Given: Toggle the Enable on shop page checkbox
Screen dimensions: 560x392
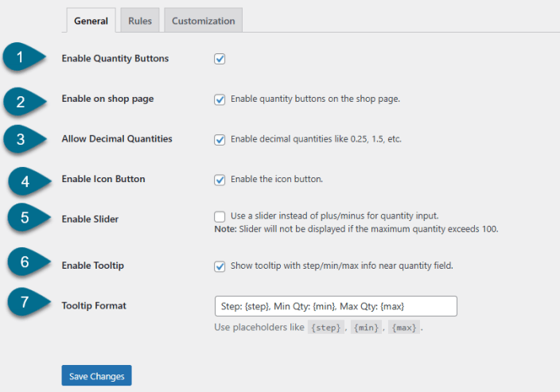Looking at the screenshot, I should point(220,100).
